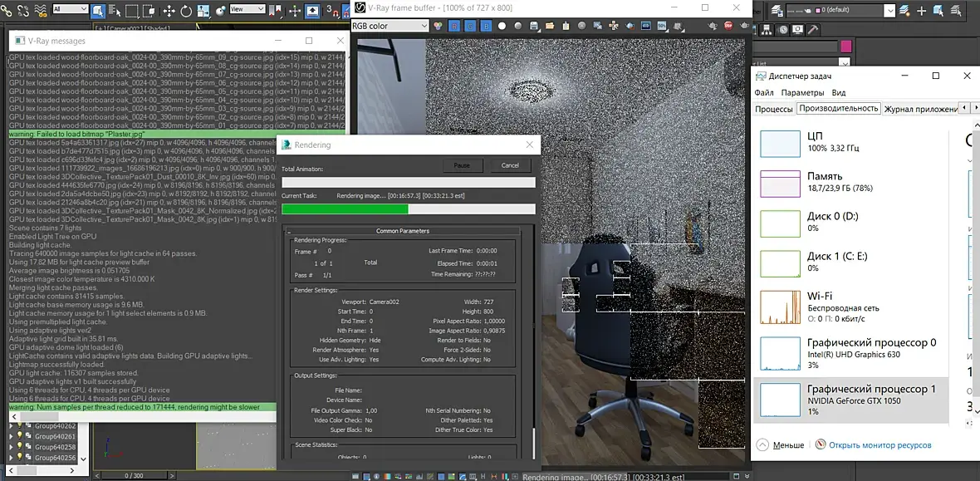Open the View coordinate system dropdown
Viewport: 980px width, 481px height.
[x=247, y=10]
